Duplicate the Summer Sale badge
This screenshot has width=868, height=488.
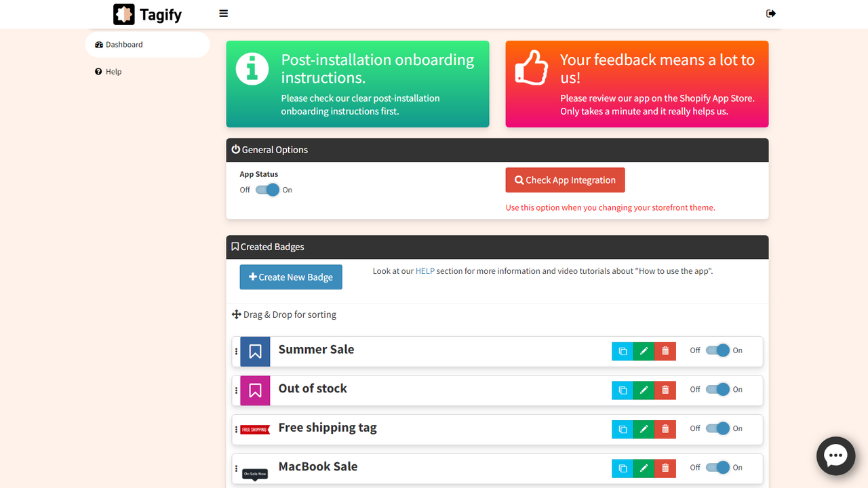(x=622, y=351)
